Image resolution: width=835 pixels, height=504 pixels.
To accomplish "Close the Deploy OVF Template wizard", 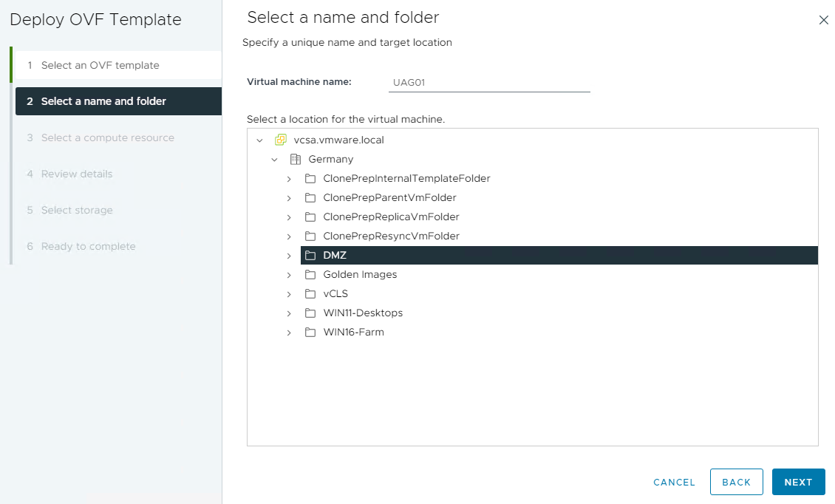I will tap(823, 20).
